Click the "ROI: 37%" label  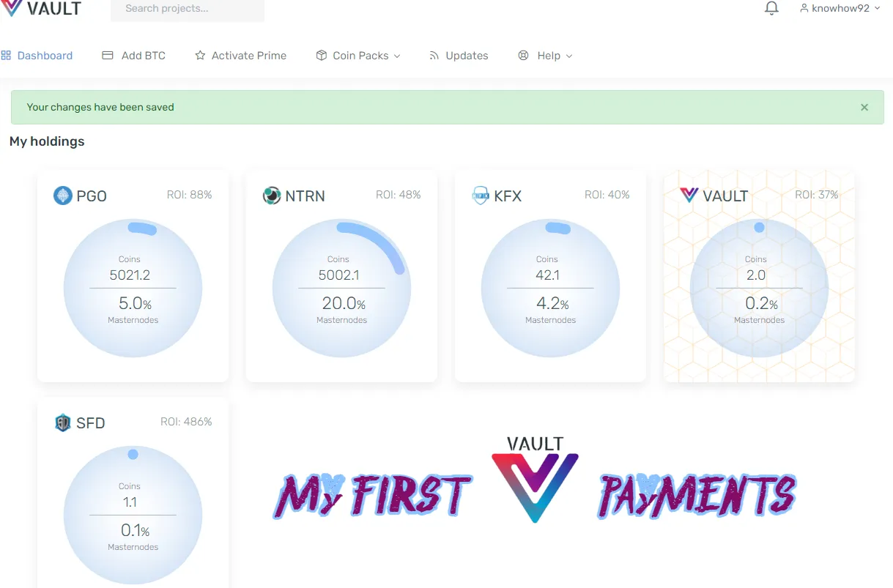coord(817,195)
